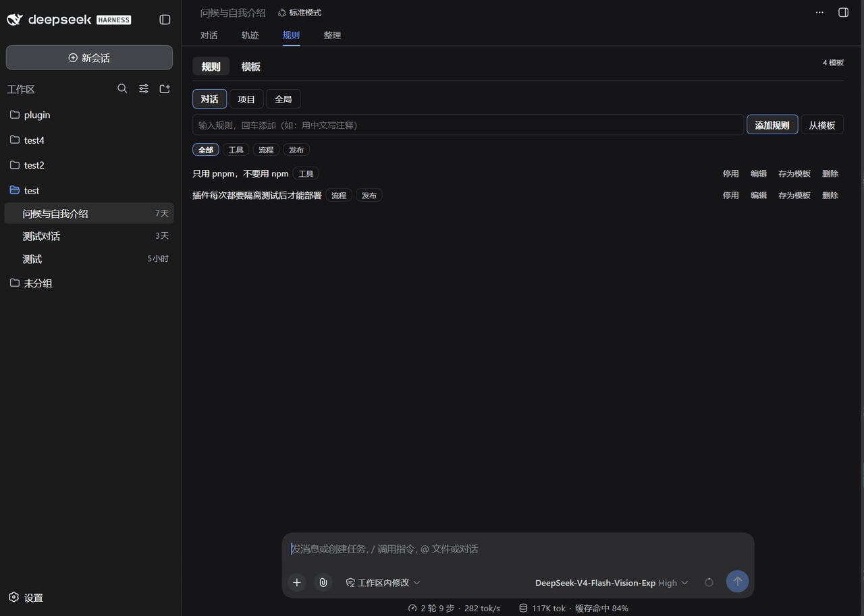
Task: Click the loading spinner beside the send button
Action: pos(709,582)
